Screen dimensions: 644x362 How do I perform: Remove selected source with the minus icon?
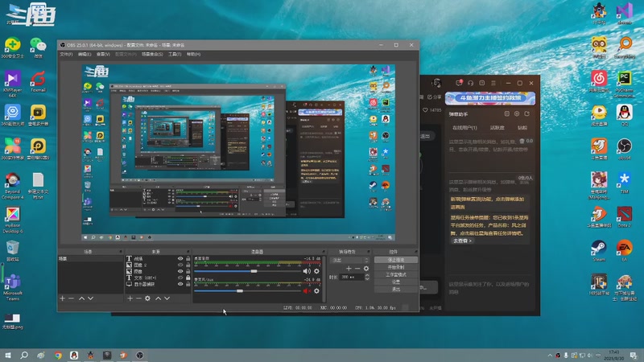coord(138,298)
